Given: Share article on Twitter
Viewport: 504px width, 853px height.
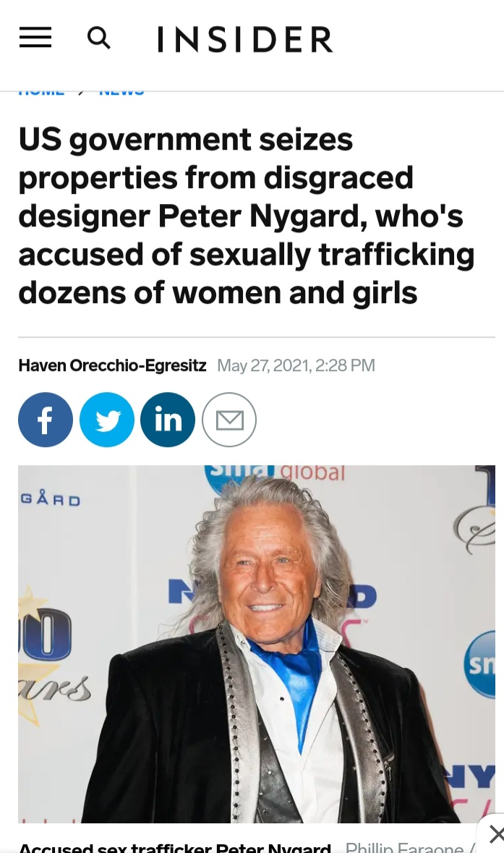Looking at the screenshot, I should 107,420.
